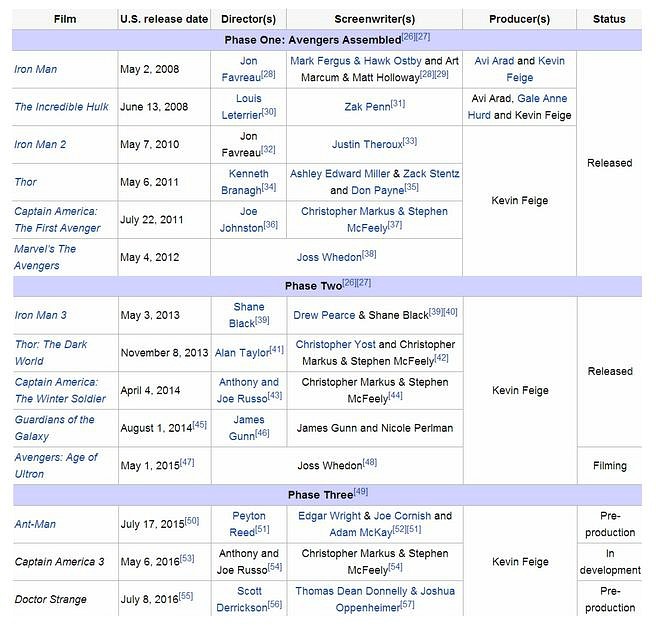Click Avi Arad link in the Iron Man row
Image resolution: width=656 pixels, height=625 pixels.
[494, 61]
